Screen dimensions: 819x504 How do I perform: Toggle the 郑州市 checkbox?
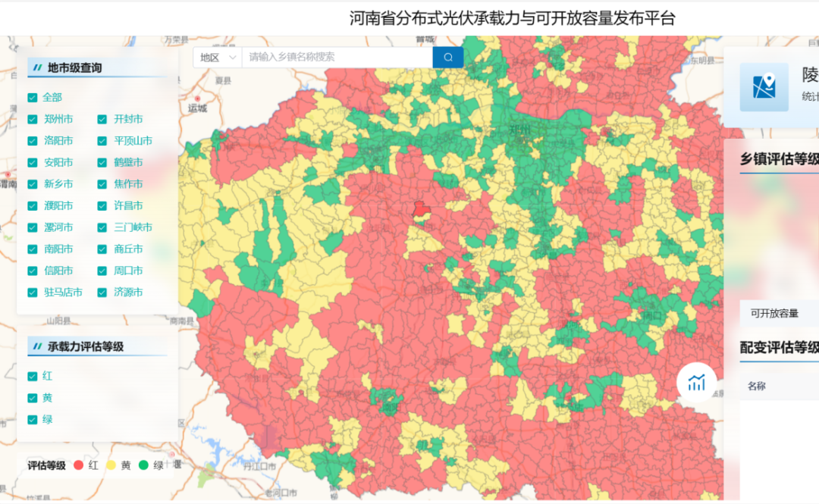coord(33,120)
